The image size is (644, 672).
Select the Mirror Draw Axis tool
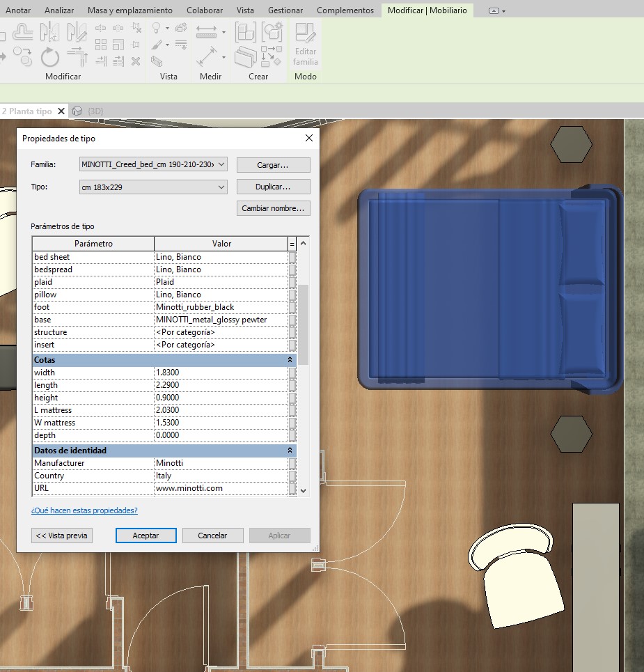[76, 31]
